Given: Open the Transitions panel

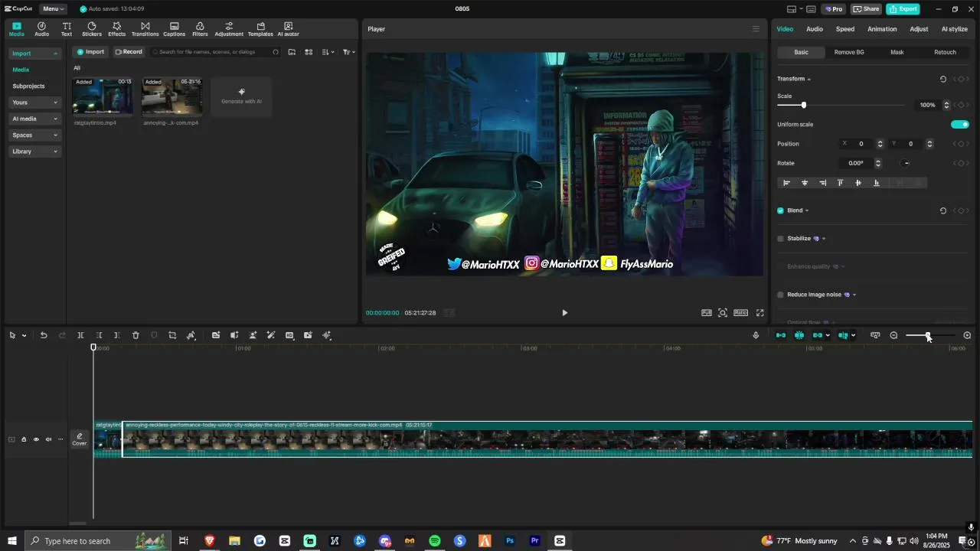Looking at the screenshot, I should (145, 29).
